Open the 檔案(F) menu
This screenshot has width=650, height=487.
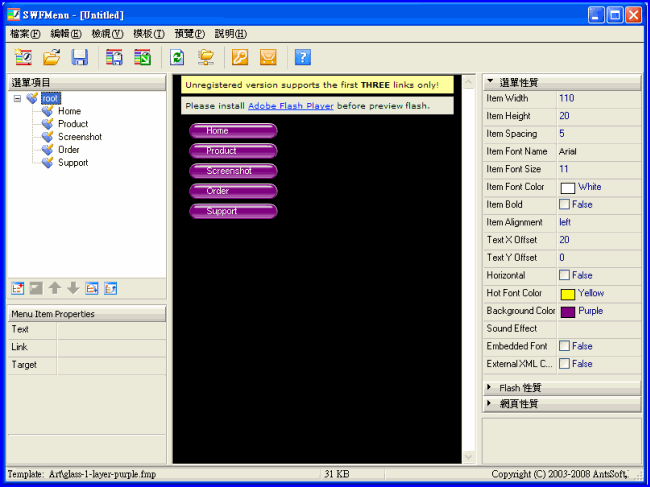click(x=25, y=34)
